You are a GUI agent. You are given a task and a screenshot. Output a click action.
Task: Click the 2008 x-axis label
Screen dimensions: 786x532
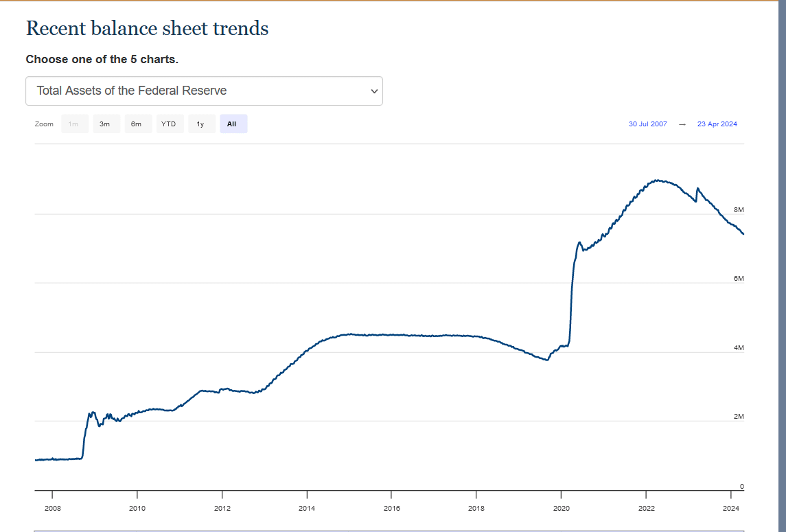click(x=53, y=509)
